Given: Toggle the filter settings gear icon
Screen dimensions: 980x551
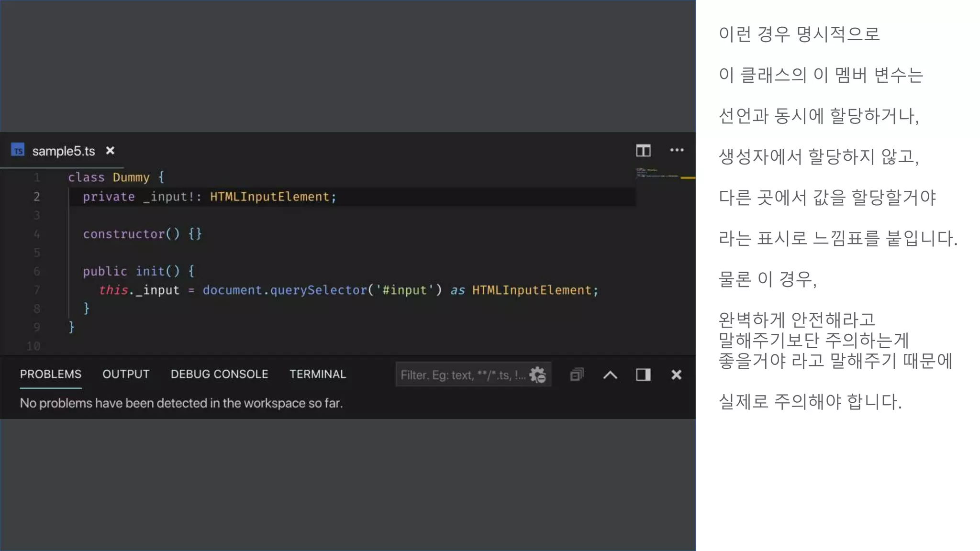Looking at the screenshot, I should pyautogui.click(x=538, y=375).
